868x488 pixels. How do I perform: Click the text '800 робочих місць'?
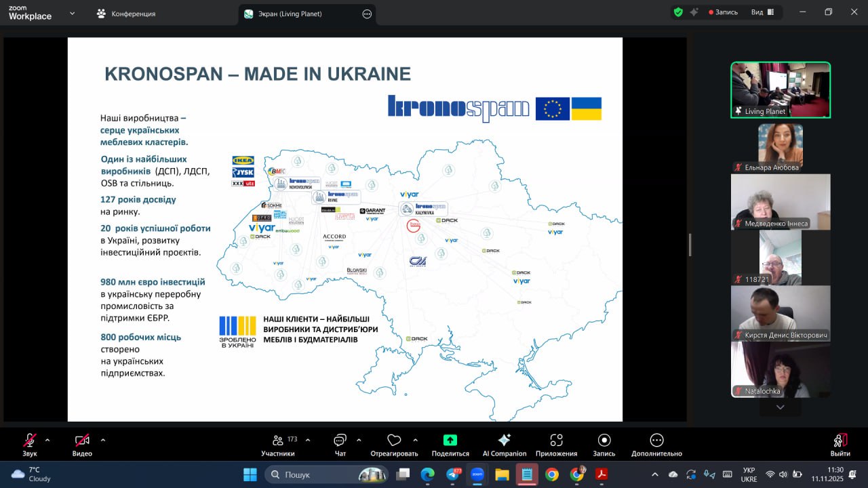click(x=140, y=337)
